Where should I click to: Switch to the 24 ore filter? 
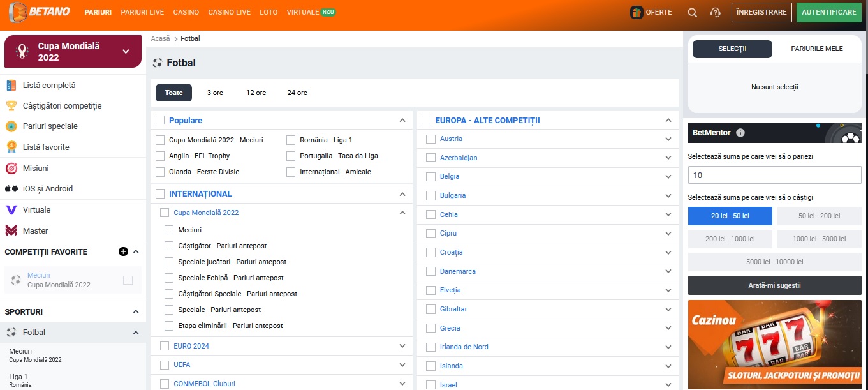(x=297, y=93)
